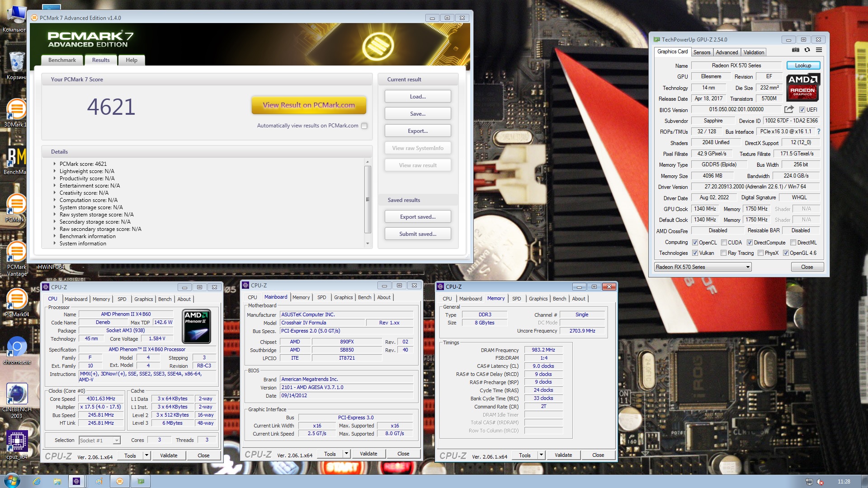
Task: Open the Radeon RX 570 Series GPU dropdown
Action: [x=703, y=267]
